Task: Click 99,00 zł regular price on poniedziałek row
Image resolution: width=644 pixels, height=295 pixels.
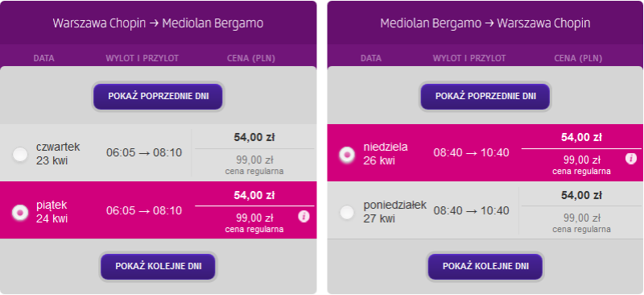Action: coord(581,218)
